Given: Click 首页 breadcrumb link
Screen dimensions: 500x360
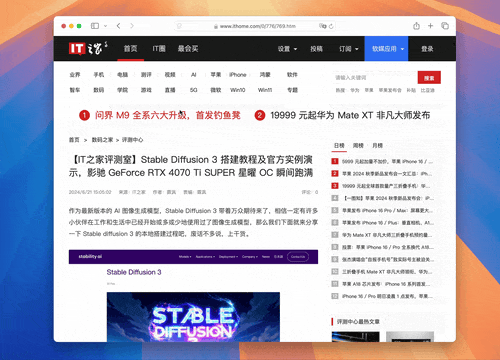Looking at the screenshot, I should [x=74, y=140].
